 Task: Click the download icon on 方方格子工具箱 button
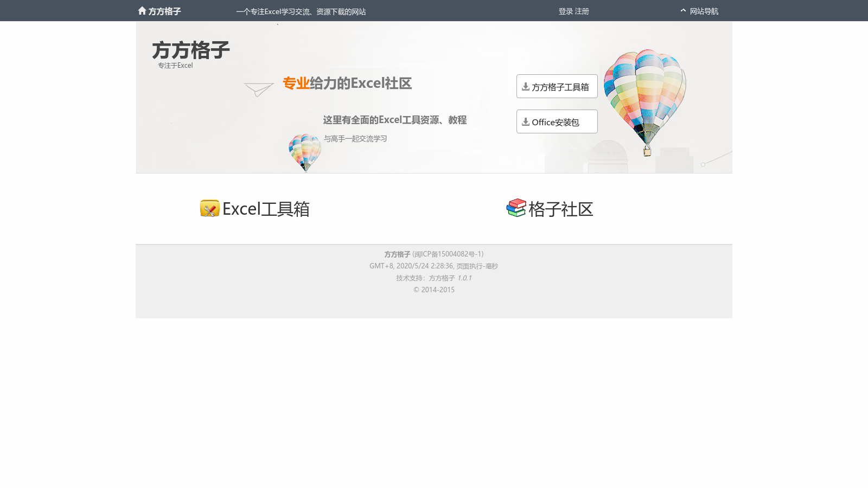click(526, 86)
